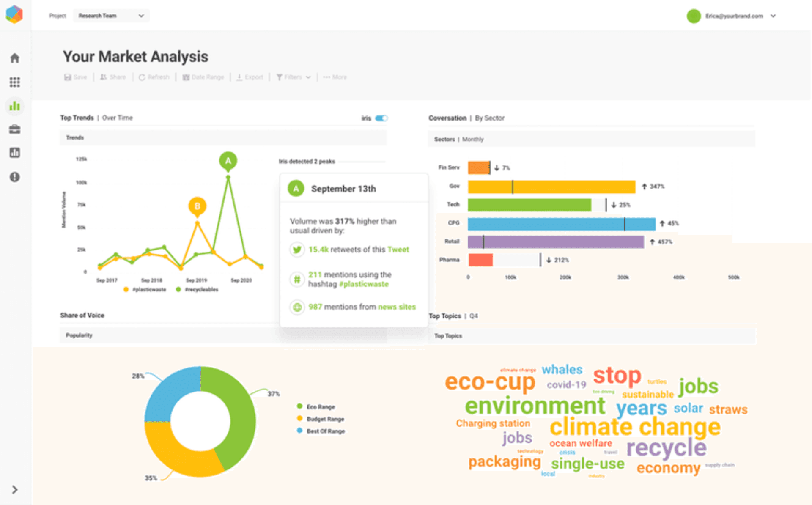Select the green analytics chart icon
The image size is (812, 505).
tap(15, 106)
